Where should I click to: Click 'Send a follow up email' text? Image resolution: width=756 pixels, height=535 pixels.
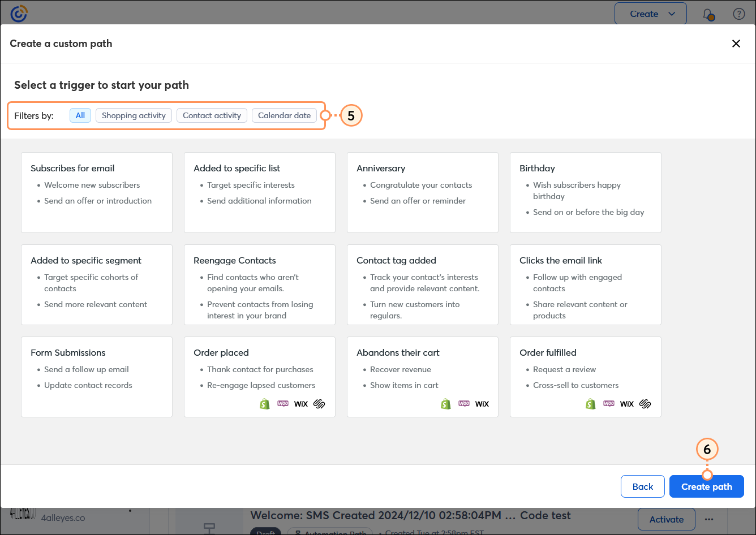coord(87,369)
